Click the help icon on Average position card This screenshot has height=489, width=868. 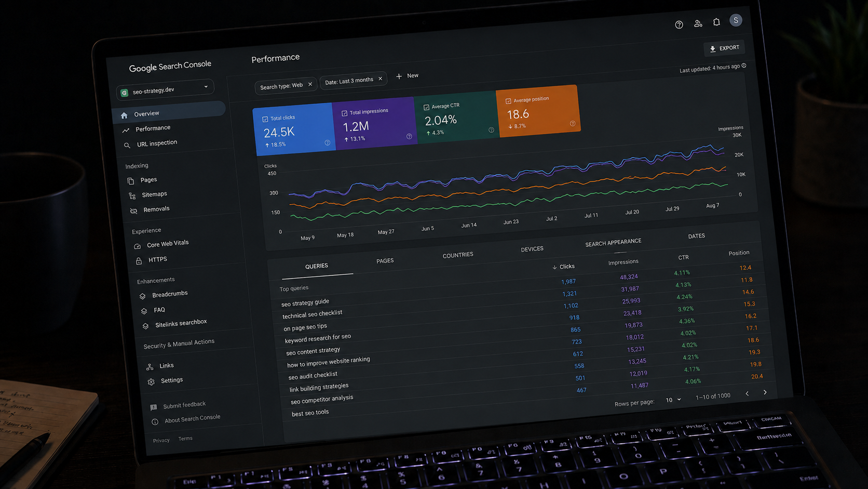point(573,124)
